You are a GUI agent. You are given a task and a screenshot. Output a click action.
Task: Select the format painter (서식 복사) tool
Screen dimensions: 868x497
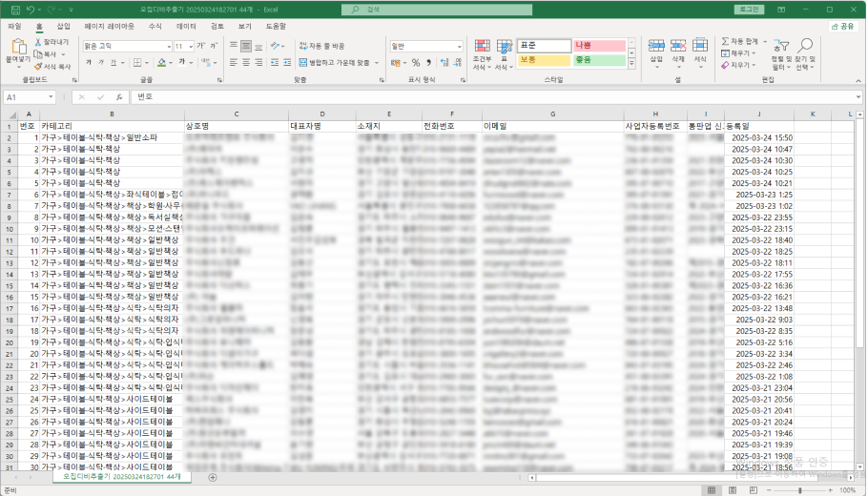pos(55,67)
